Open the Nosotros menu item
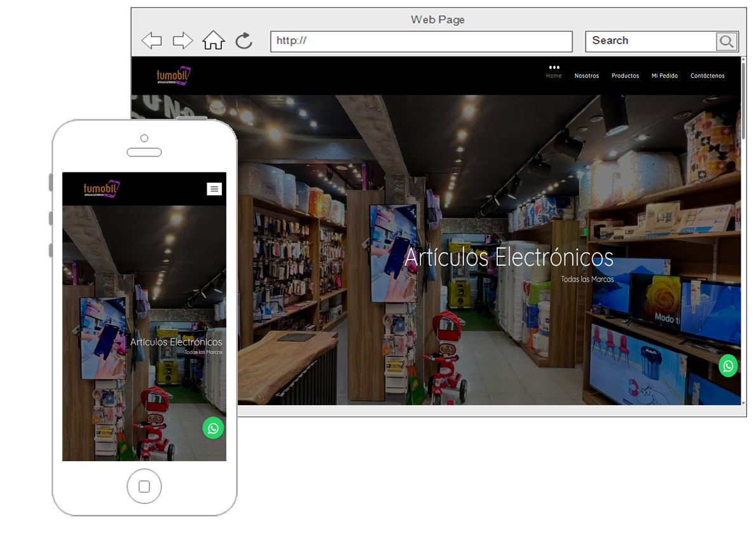The width and height of the screenshot is (756, 535). 586,76
